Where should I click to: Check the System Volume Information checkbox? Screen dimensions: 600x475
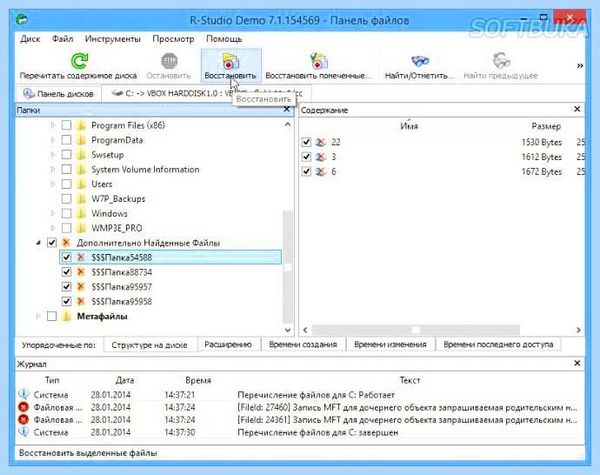click(66, 169)
